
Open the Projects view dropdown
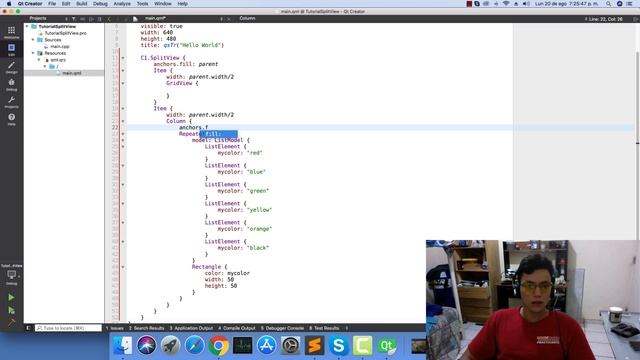click(47, 18)
